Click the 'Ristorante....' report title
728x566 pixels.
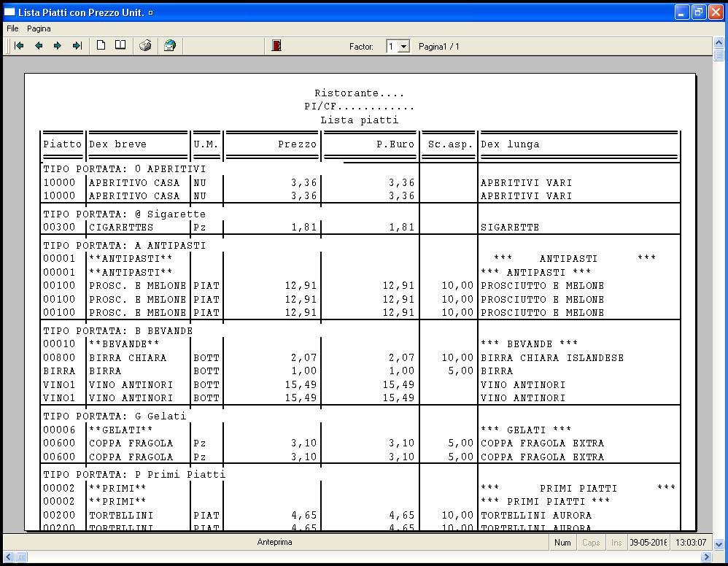(x=360, y=93)
